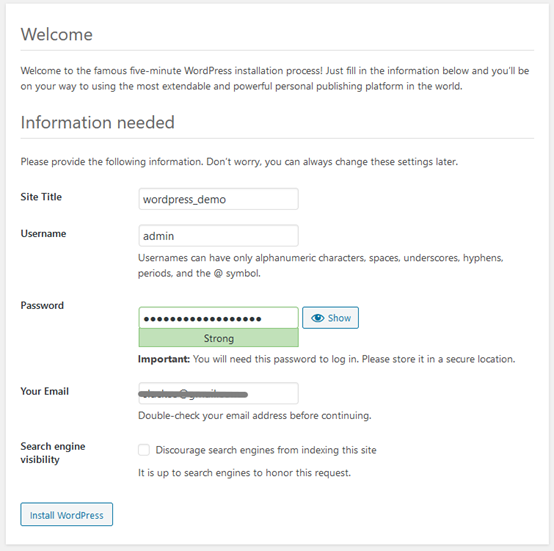This screenshot has width=554, height=551.
Task: Click the Username label
Action: pyautogui.click(x=43, y=233)
